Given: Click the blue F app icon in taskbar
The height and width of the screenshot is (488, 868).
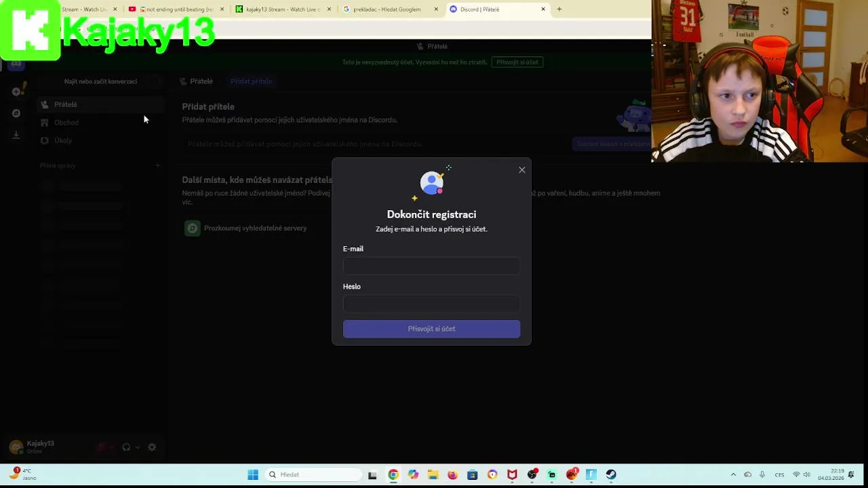Looking at the screenshot, I should click(x=591, y=474).
